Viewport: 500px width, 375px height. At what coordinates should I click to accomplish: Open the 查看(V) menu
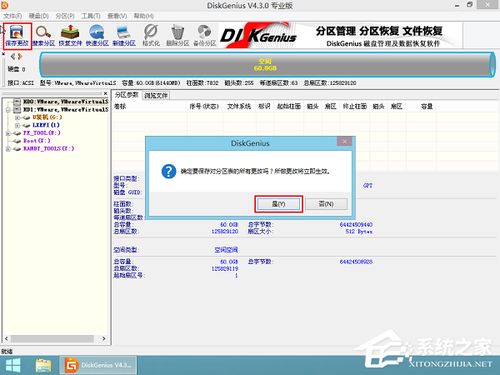point(117,16)
